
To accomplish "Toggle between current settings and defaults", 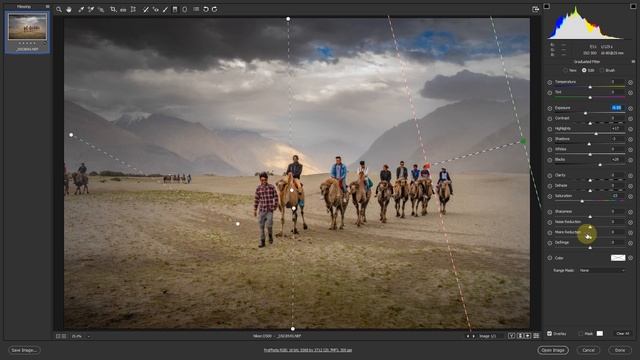I will pyautogui.click(x=536, y=336).
